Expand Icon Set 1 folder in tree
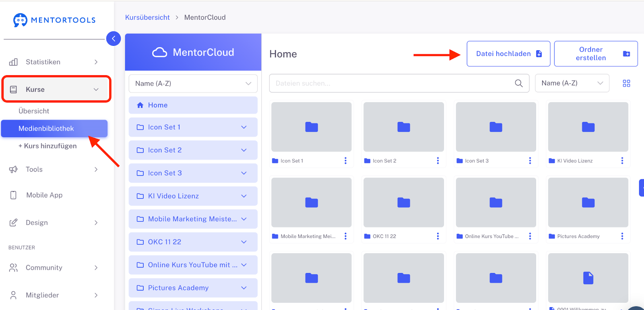The image size is (644, 310). click(x=244, y=127)
